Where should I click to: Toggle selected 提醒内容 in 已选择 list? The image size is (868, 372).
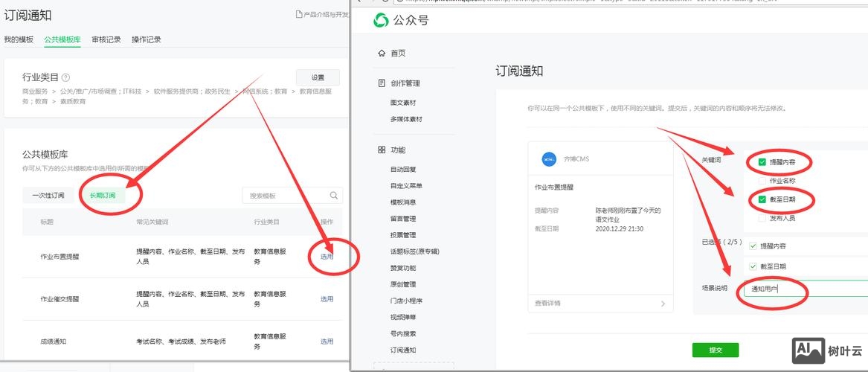(753, 246)
